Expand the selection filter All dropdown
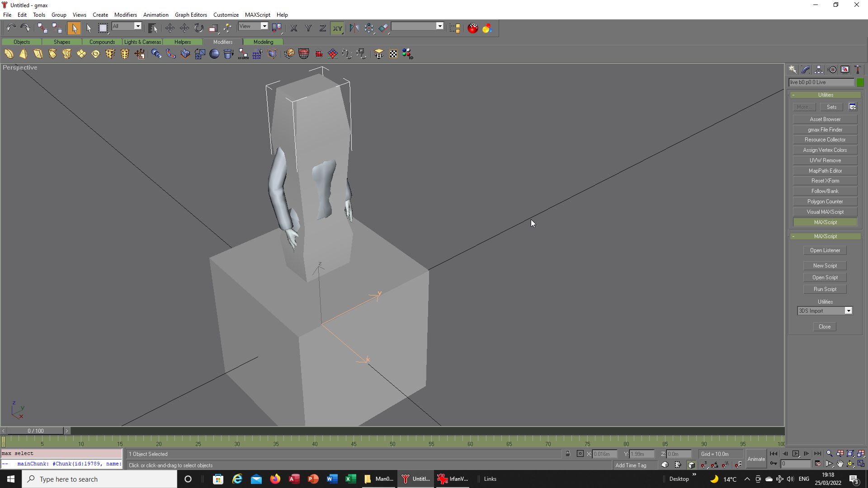Screen dimensions: 868x488 tap(138, 26)
